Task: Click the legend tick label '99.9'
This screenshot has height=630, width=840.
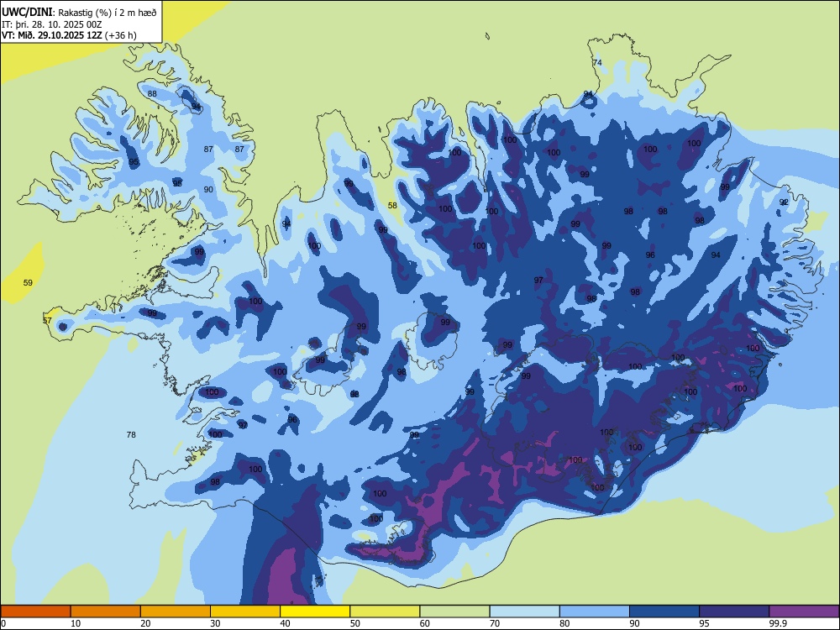Action: point(778,623)
